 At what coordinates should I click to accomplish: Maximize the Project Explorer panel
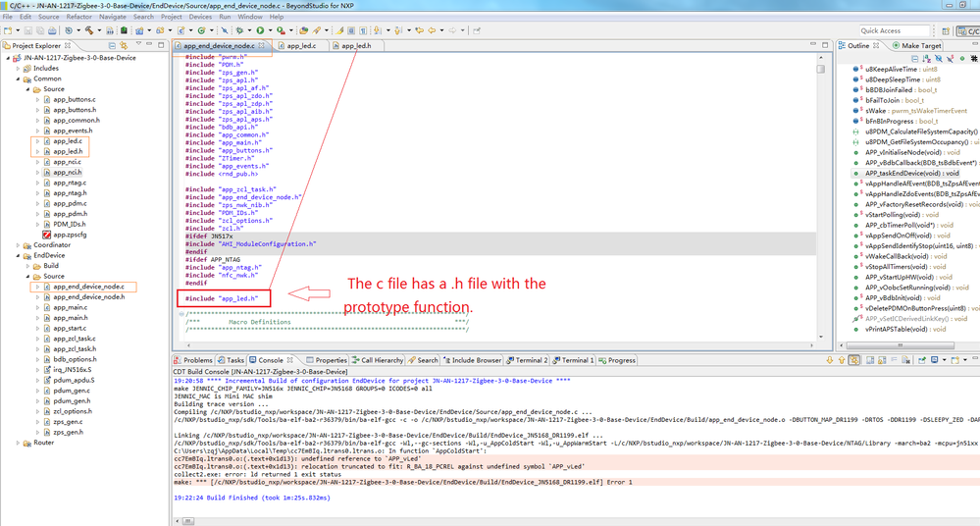161,44
